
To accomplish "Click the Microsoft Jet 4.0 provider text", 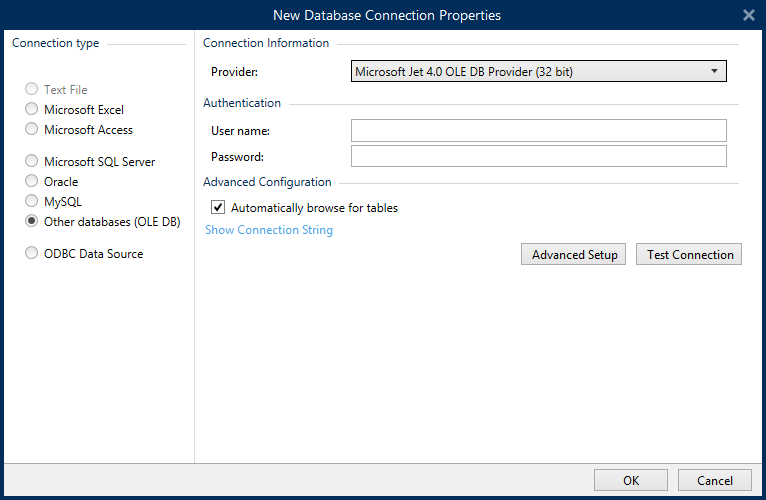I will (464, 72).
